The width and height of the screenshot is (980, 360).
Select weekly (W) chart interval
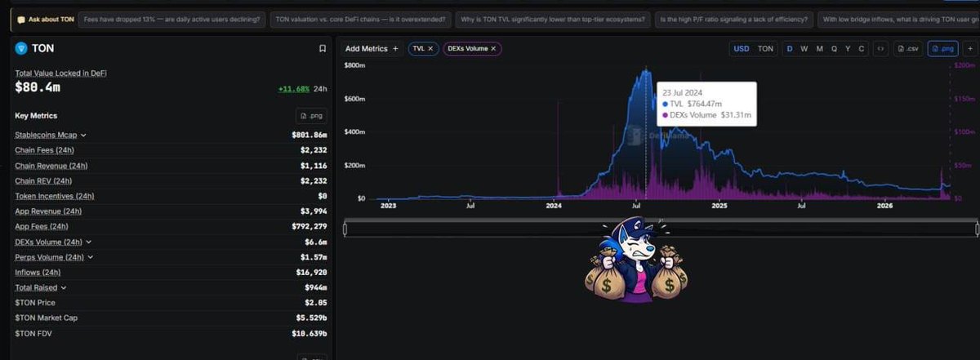pyautogui.click(x=804, y=49)
